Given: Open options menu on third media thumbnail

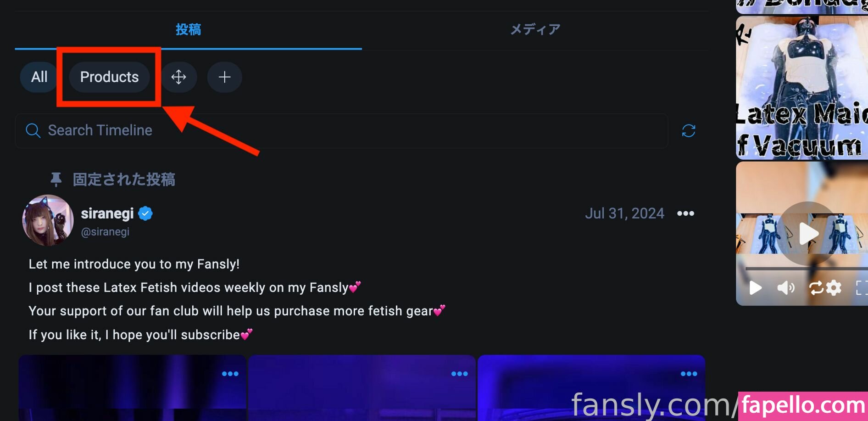Looking at the screenshot, I should [689, 374].
